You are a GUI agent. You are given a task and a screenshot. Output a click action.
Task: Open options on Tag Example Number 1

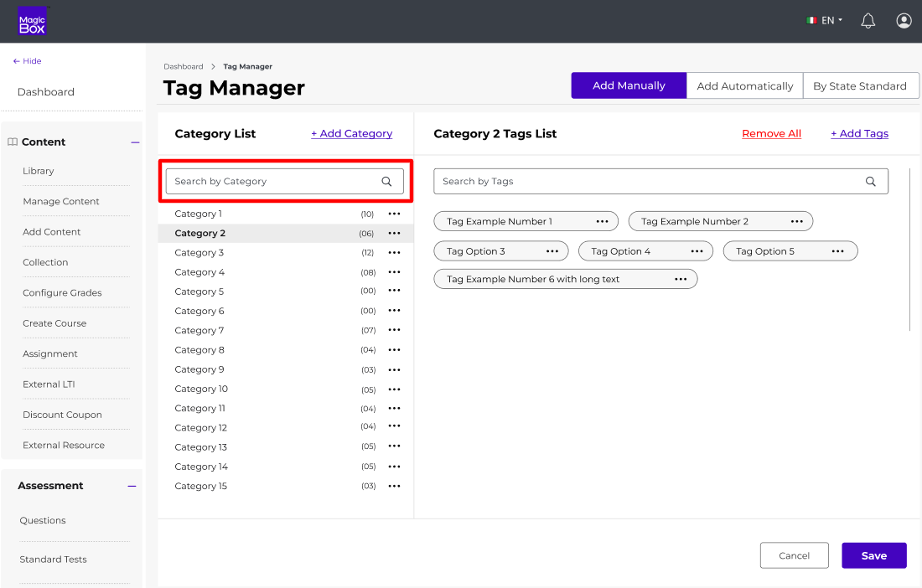click(x=602, y=221)
